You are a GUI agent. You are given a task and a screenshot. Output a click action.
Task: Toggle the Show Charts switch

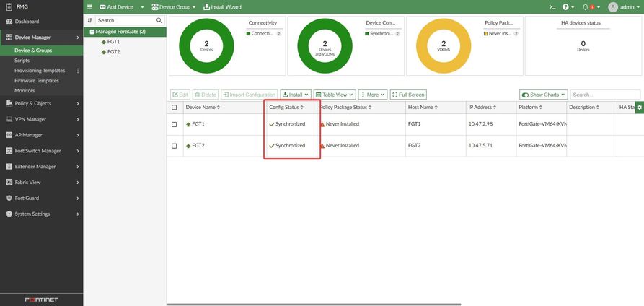525,95
